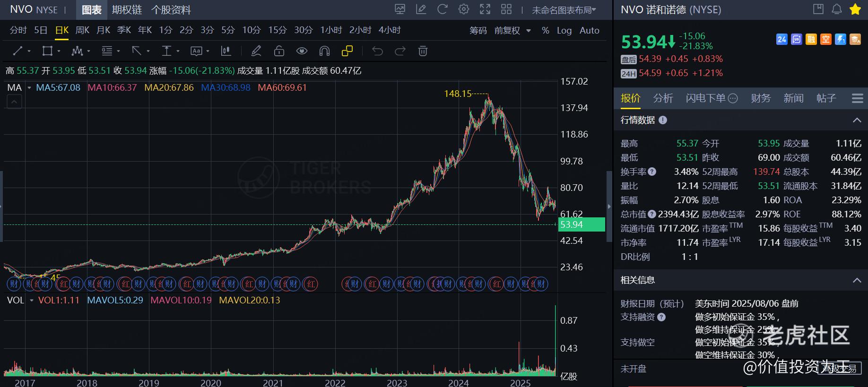Toggle the 筹码 chip distribution
Image resolution: width=868 pixels, height=387 pixels.
click(x=478, y=30)
